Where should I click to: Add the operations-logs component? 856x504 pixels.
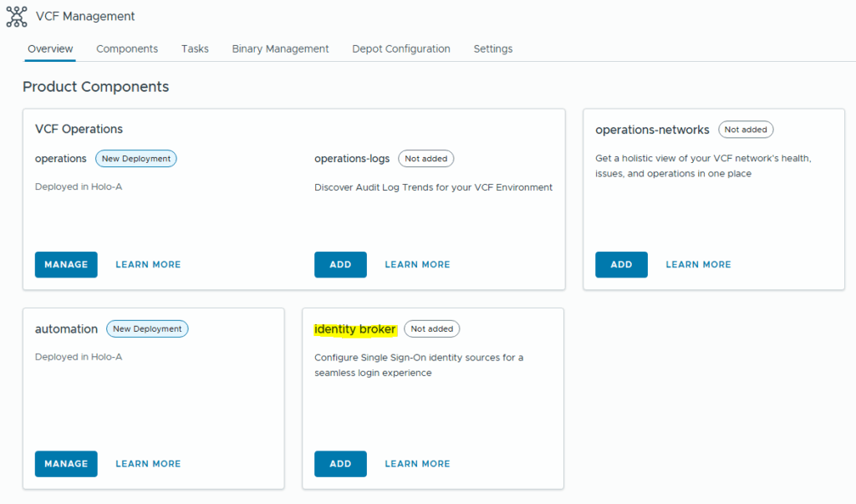tap(340, 264)
